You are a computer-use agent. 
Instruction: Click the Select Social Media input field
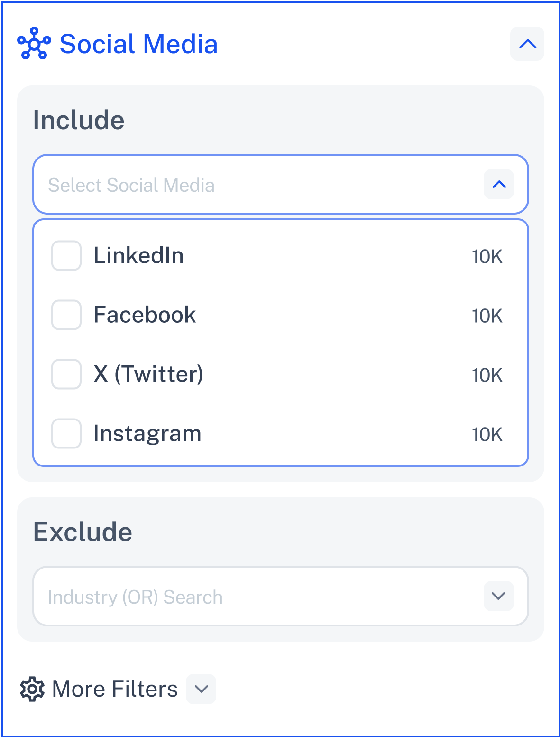click(281, 184)
